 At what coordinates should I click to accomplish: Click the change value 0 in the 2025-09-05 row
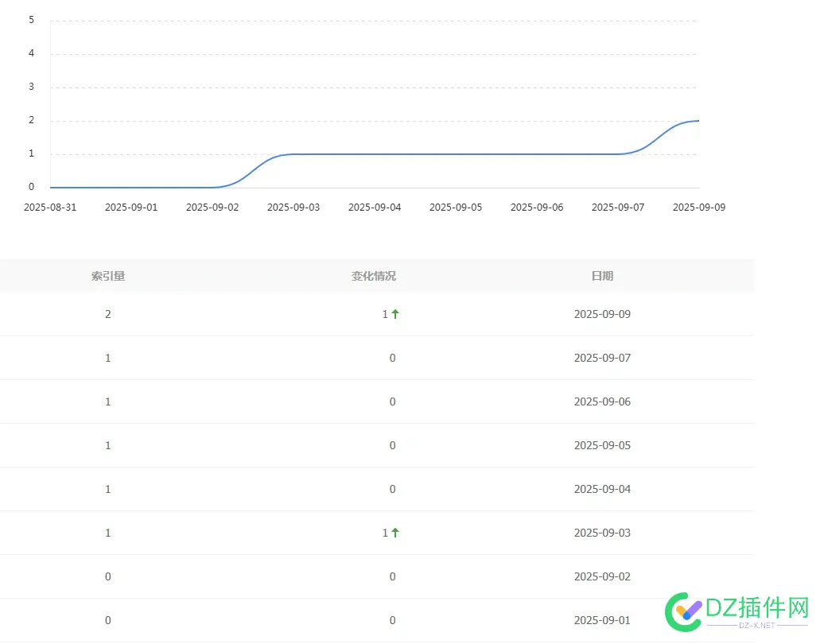tap(392, 445)
